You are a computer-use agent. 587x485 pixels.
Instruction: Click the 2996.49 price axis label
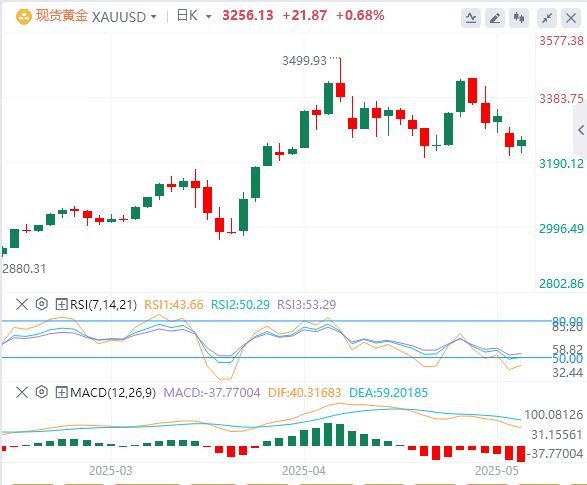coord(561,228)
